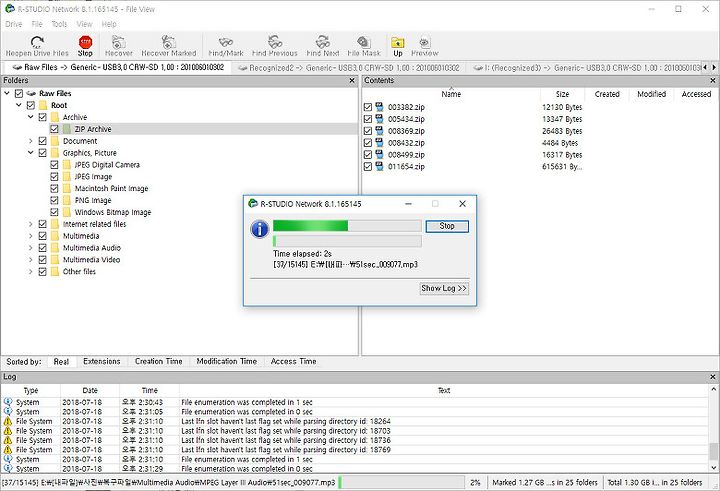Screen dimensions: 720x491
Task: Close the Log panel
Action: pyautogui.click(x=713, y=377)
